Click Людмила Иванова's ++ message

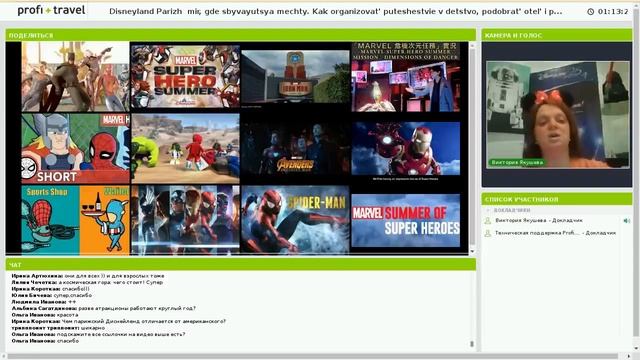point(44,302)
